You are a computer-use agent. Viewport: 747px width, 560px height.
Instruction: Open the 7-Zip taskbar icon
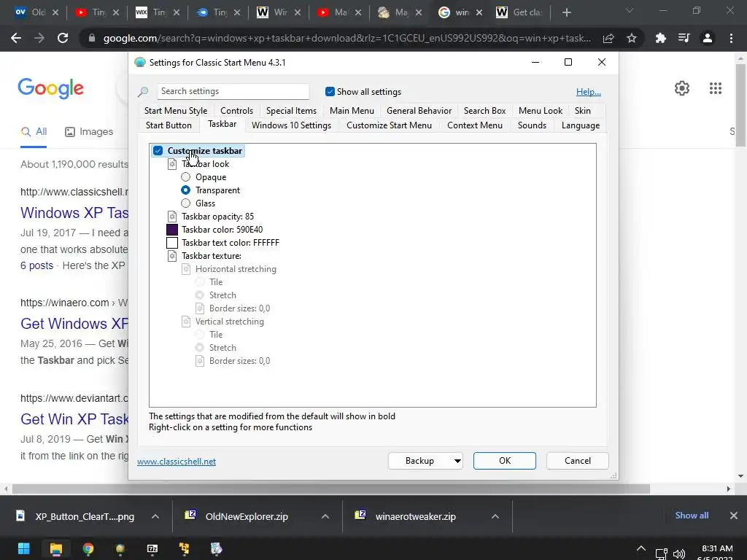click(x=152, y=548)
